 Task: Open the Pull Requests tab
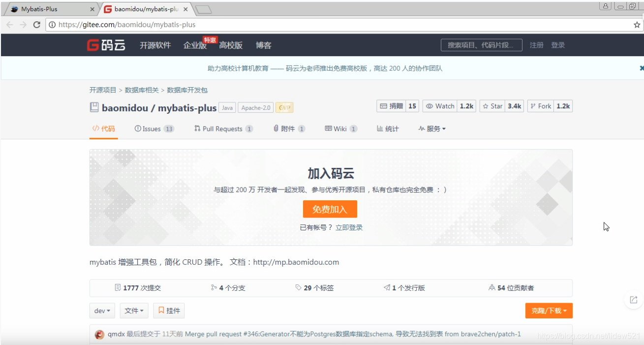tap(223, 128)
